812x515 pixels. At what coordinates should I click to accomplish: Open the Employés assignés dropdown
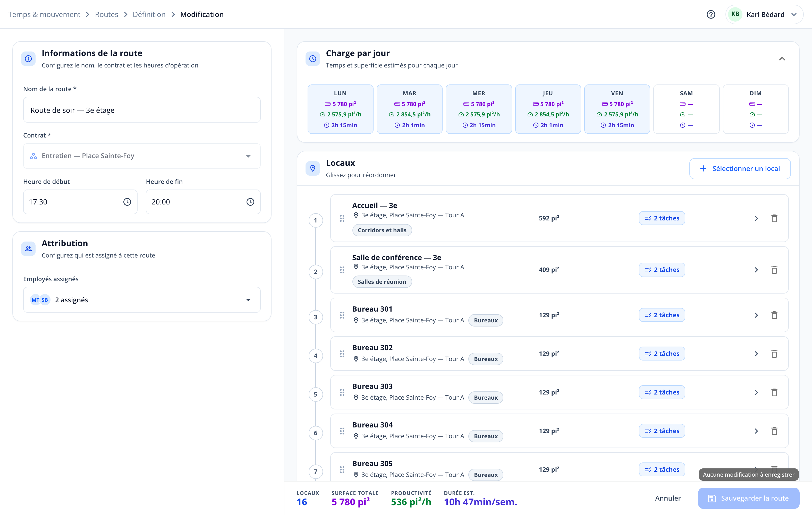tap(142, 300)
